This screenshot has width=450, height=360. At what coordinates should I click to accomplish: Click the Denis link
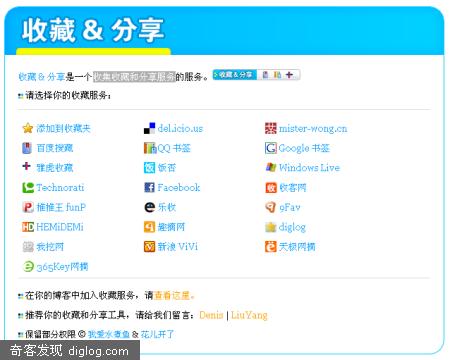211,315
